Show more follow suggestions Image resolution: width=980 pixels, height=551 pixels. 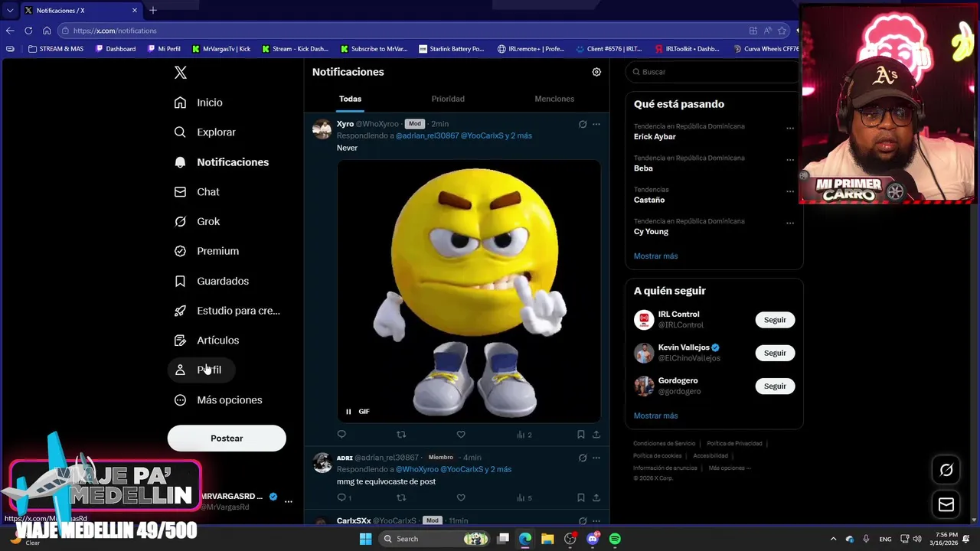click(x=655, y=416)
